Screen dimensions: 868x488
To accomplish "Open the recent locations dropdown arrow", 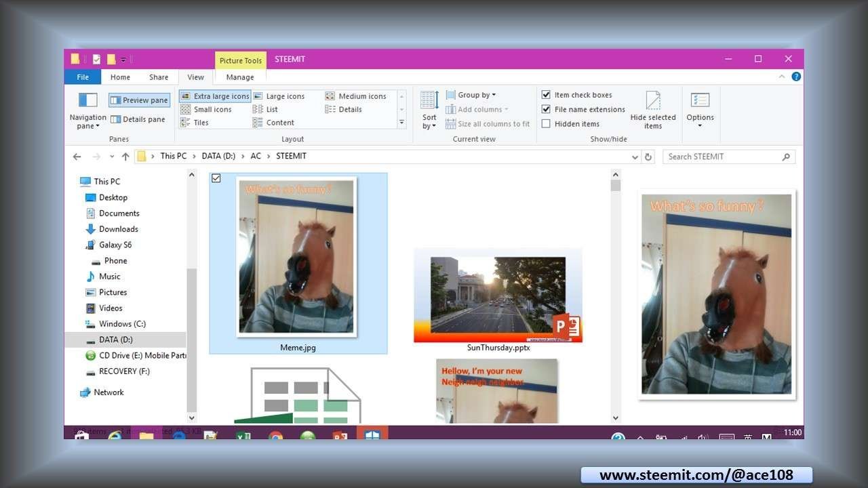I will [x=112, y=157].
